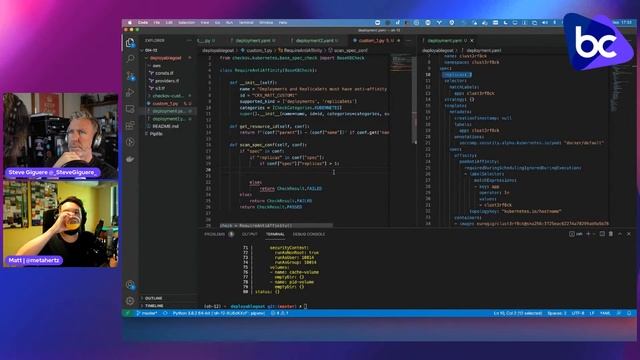Click the sync changes icon in status bar
The width and height of the screenshot is (640, 360).
(165, 313)
